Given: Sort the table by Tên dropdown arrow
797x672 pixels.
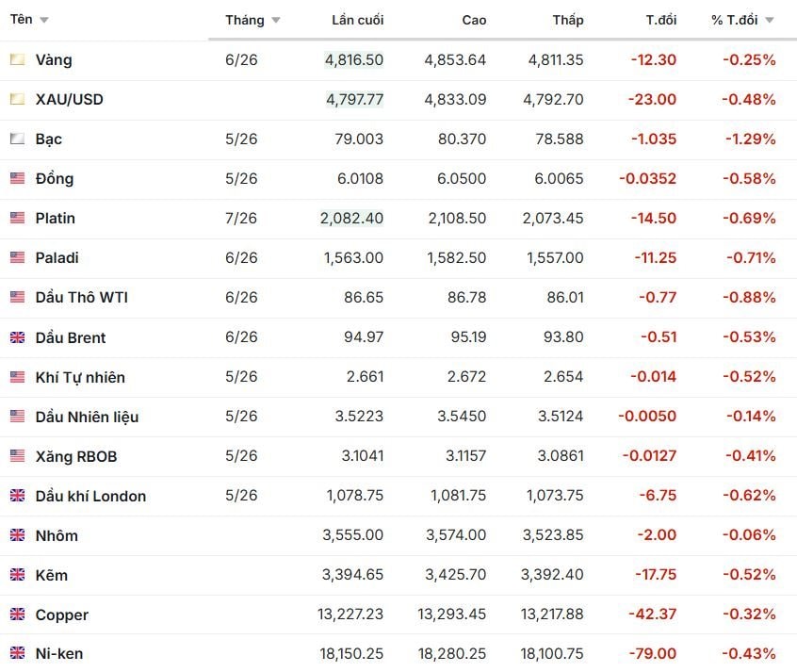Looking at the screenshot, I should pos(44,20).
